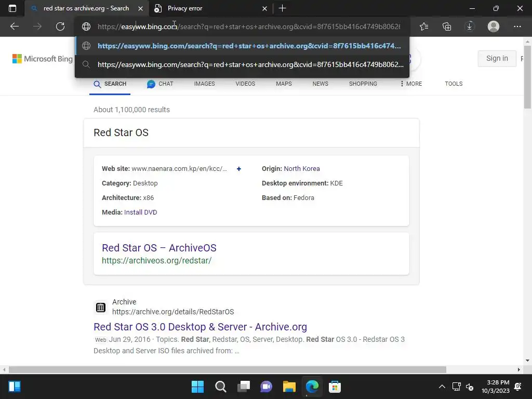
Task: Open the notification center icon
Action: (x=518, y=387)
